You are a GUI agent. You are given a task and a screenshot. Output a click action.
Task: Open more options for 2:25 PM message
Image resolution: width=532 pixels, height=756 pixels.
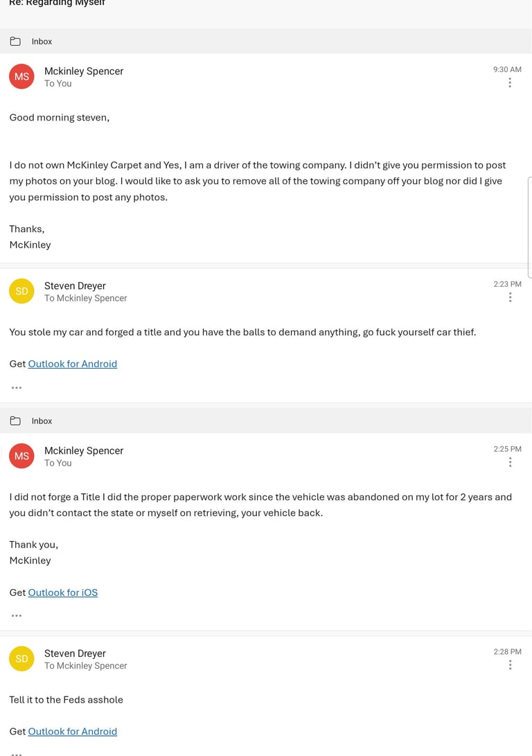(510, 462)
